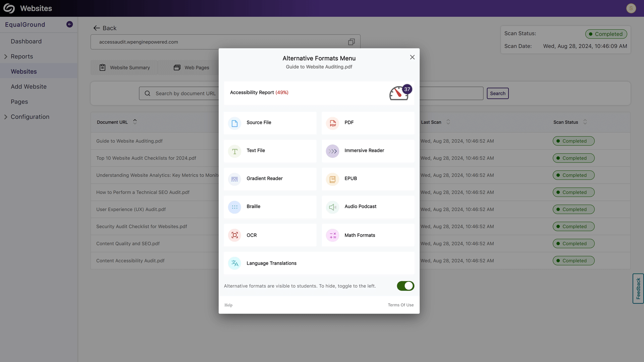Viewport: 644px width, 362px height.
Task: Click the Add Website menu item
Action: pyautogui.click(x=28, y=86)
